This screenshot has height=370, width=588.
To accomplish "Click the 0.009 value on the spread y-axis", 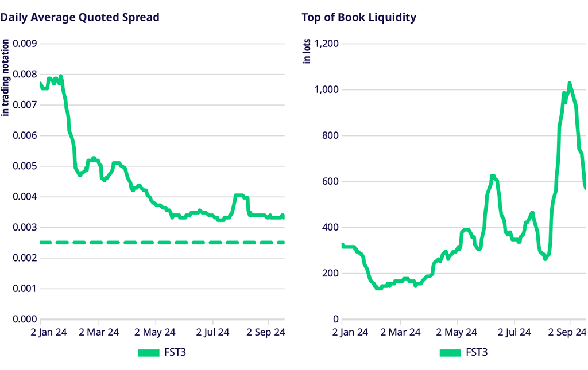I will 25,44.
